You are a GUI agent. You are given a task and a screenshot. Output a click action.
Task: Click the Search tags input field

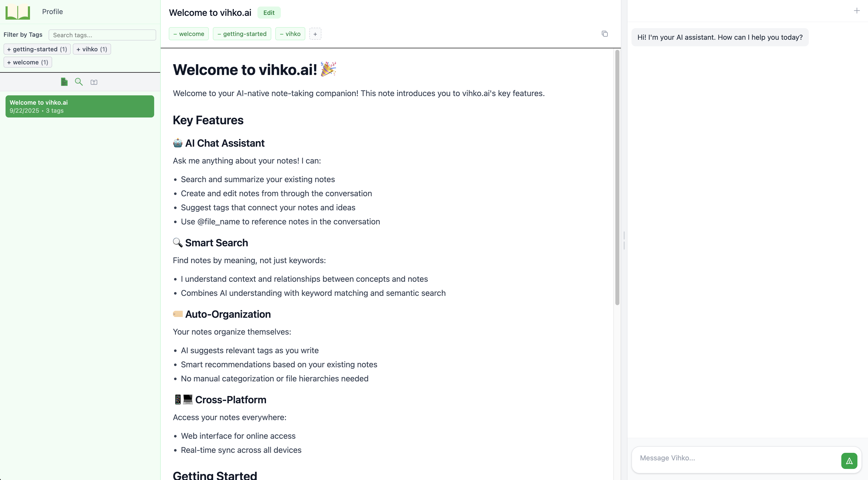click(x=102, y=35)
